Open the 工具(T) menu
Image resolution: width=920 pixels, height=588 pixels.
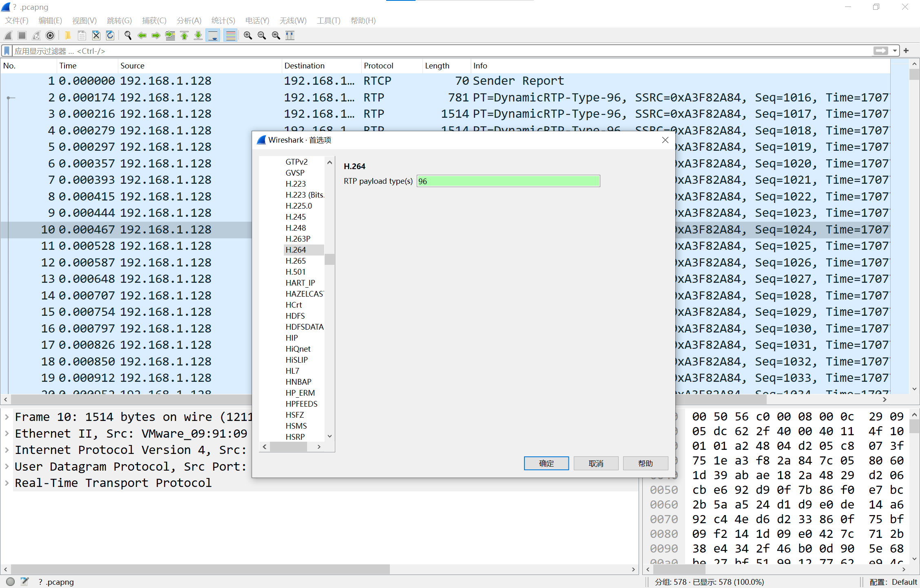point(329,20)
